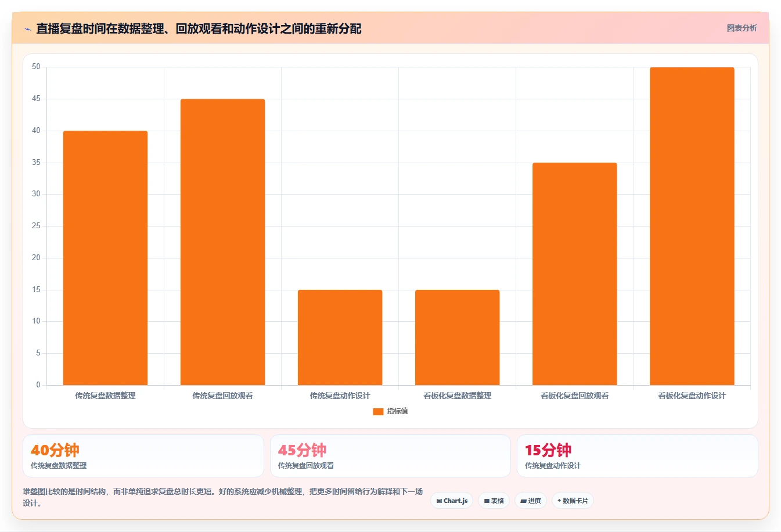781x532 pixels.
Task: Open the 15分钟 data card
Action: coord(638,456)
